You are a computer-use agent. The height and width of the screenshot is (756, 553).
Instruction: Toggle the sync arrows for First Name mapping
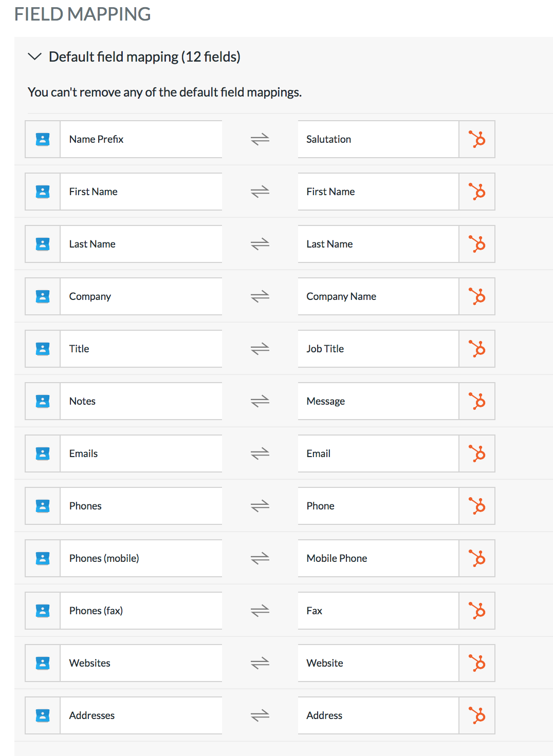point(260,192)
